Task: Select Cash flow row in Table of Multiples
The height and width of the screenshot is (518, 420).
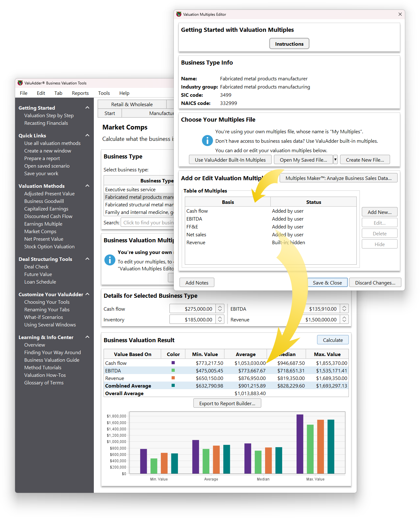Action: (x=270, y=211)
